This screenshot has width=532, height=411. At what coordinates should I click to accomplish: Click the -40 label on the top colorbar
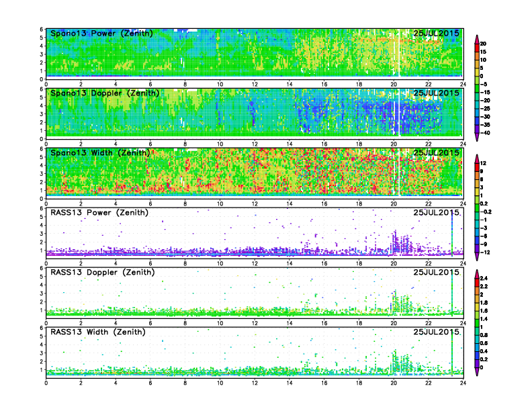(x=485, y=133)
